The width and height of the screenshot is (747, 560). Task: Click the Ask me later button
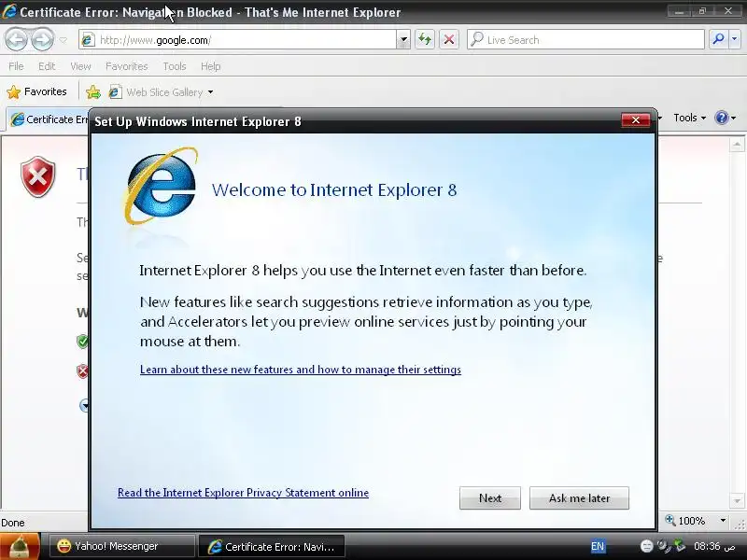(579, 498)
